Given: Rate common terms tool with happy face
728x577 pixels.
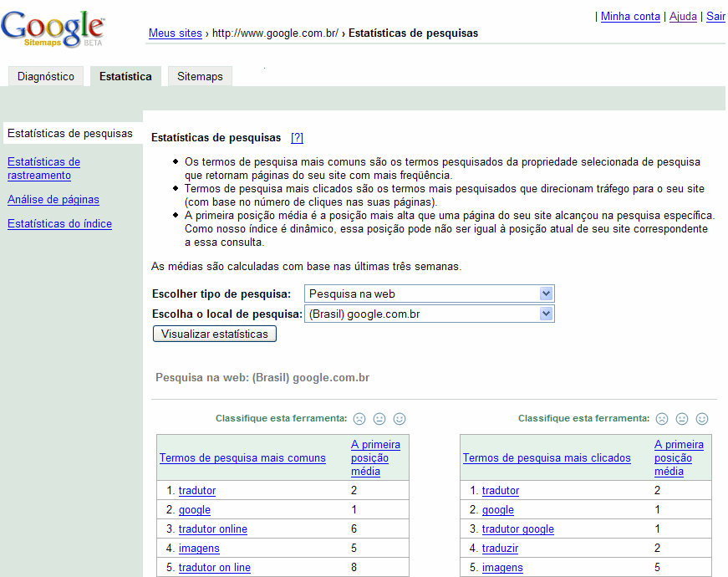Looking at the screenshot, I should (400, 419).
